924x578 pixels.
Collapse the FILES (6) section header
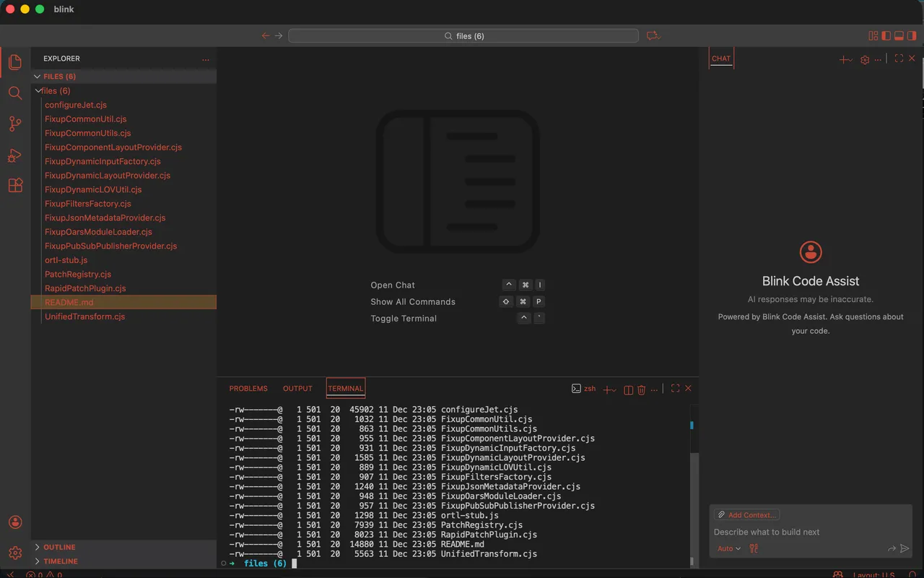(123, 77)
